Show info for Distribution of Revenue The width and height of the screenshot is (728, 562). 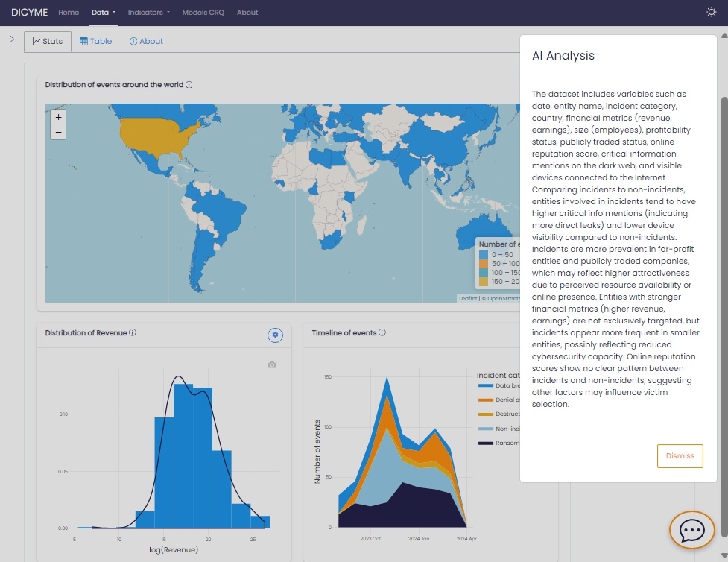(x=133, y=333)
